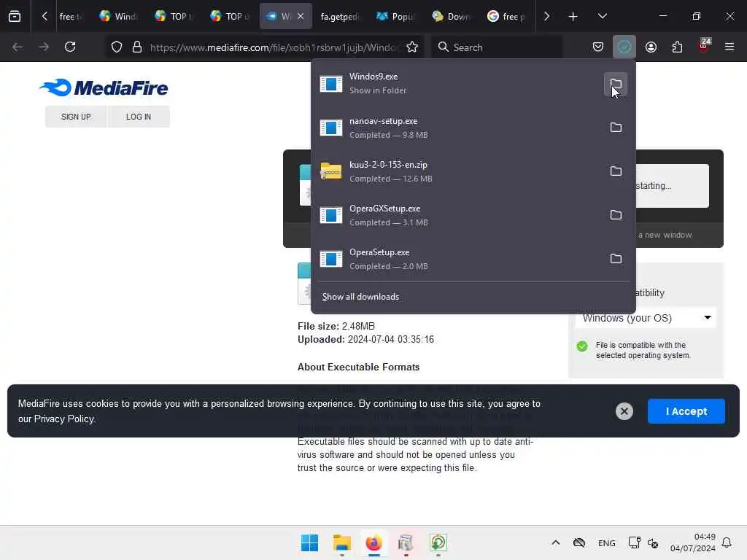Open the Firefox account menu
This screenshot has width=747, height=560.
(651, 47)
